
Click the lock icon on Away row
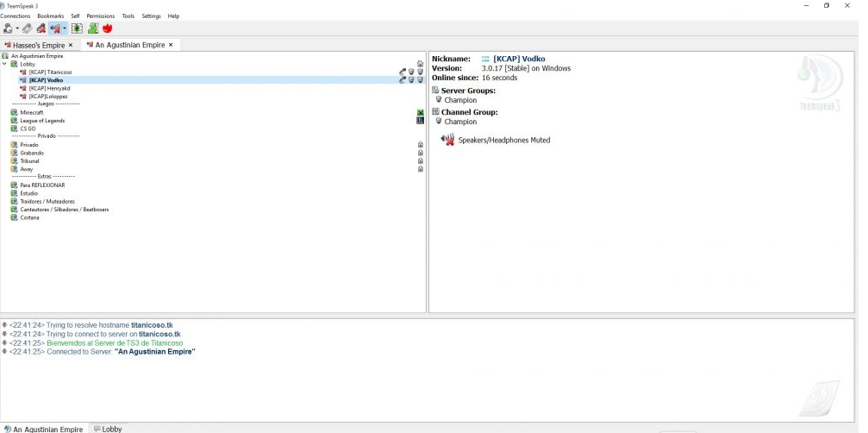click(x=421, y=169)
